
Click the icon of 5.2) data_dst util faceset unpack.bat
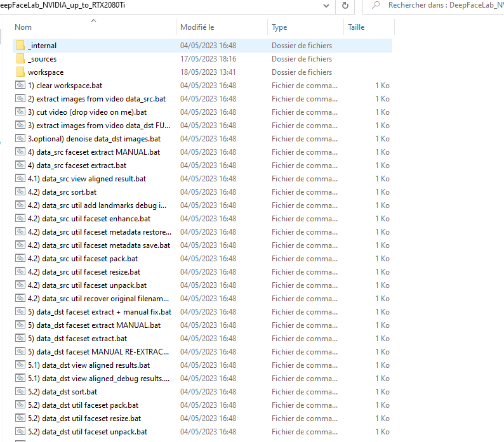[20, 431]
